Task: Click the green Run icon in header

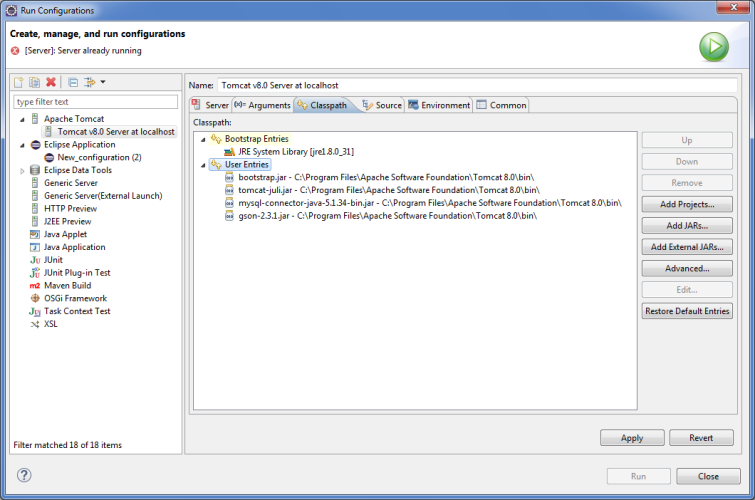Action: (x=714, y=47)
